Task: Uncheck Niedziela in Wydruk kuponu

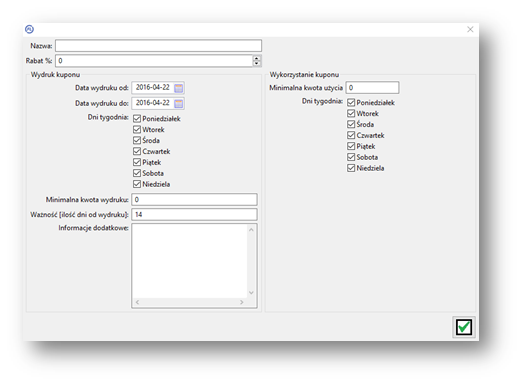Action: pos(137,184)
